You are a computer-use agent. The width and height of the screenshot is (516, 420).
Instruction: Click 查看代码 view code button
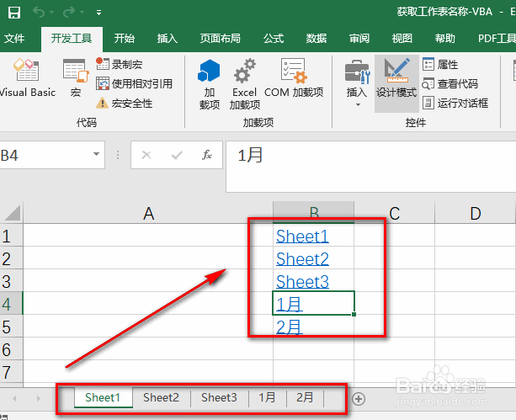[450, 83]
